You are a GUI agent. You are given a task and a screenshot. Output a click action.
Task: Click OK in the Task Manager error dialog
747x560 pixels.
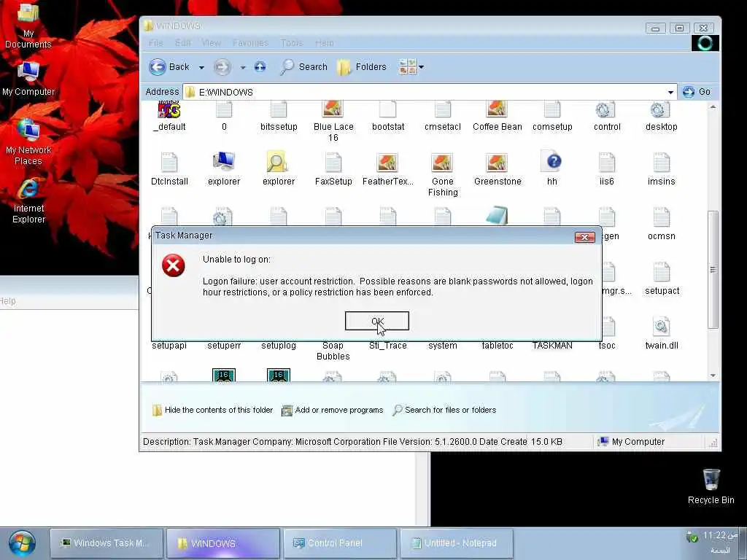pyautogui.click(x=377, y=321)
